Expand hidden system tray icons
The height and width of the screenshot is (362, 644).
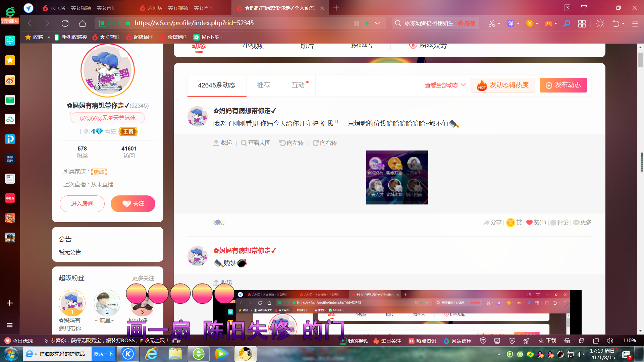click(499, 354)
